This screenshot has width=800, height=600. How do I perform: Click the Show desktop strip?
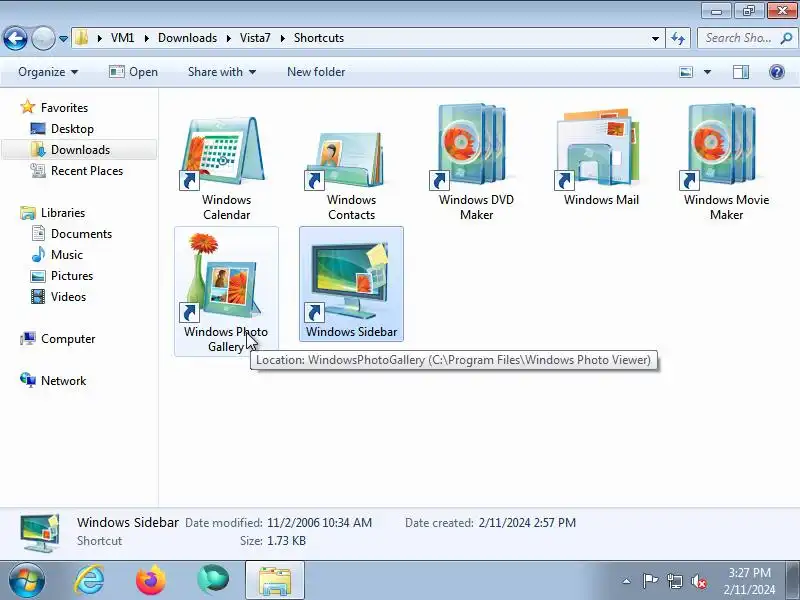point(794,580)
